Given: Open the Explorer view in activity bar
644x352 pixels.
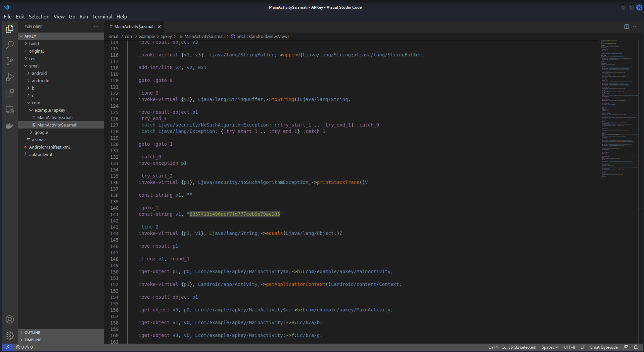Looking at the screenshot, I should (x=10, y=29).
